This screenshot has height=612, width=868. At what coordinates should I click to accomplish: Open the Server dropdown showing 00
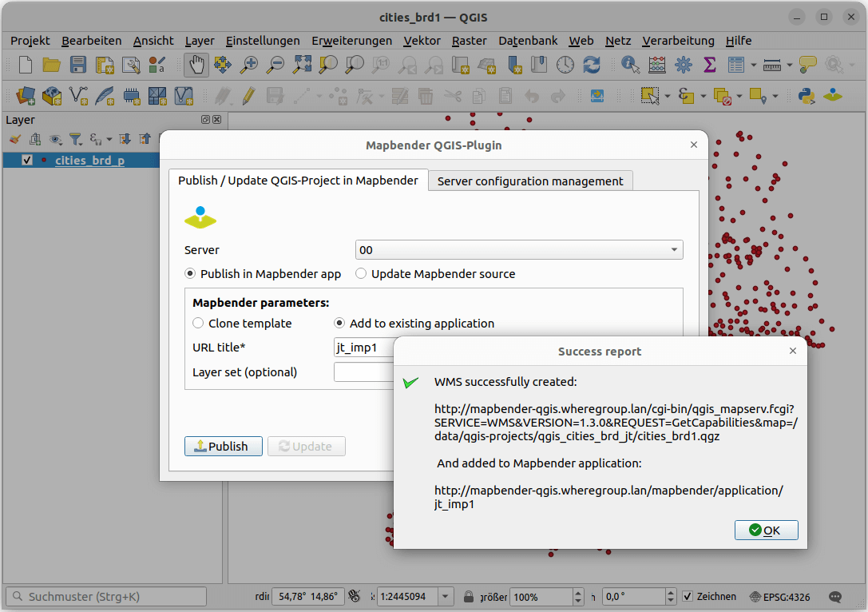[519, 250]
